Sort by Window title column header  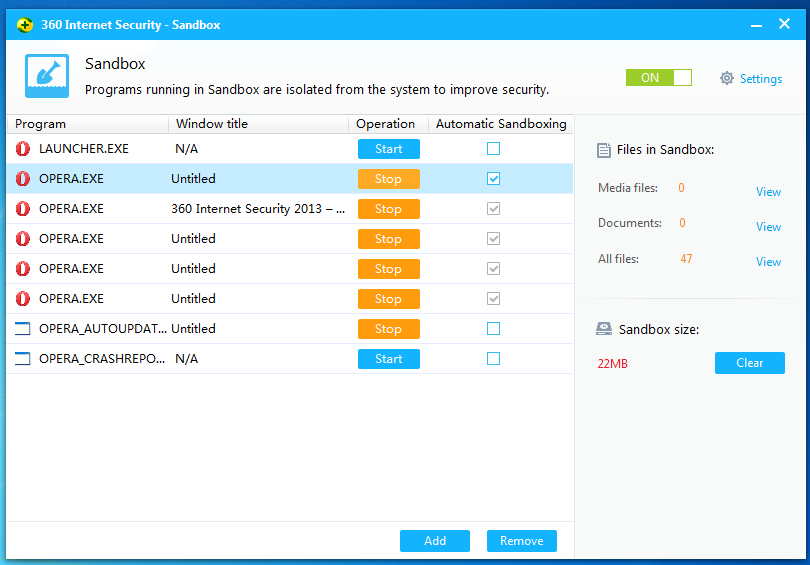tap(258, 124)
